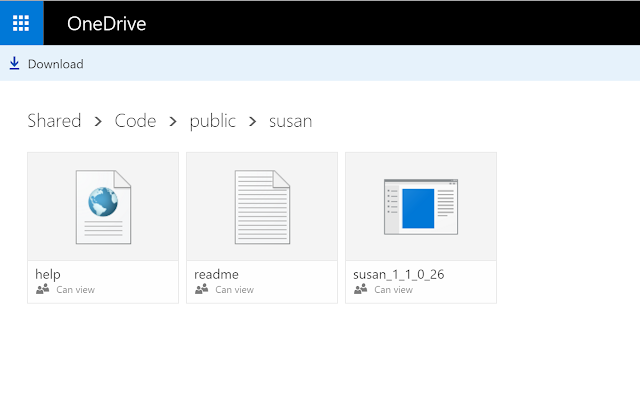Viewport: 640px width, 396px height.
Task: Click the OneDrive title in header
Action: [x=107, y=24]
